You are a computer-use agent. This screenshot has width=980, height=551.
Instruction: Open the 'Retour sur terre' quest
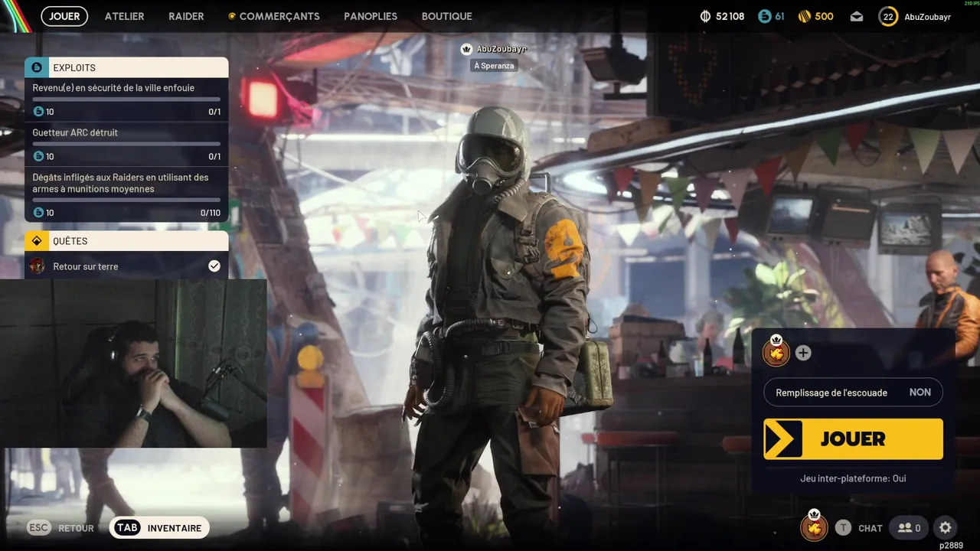pos(126,266)
